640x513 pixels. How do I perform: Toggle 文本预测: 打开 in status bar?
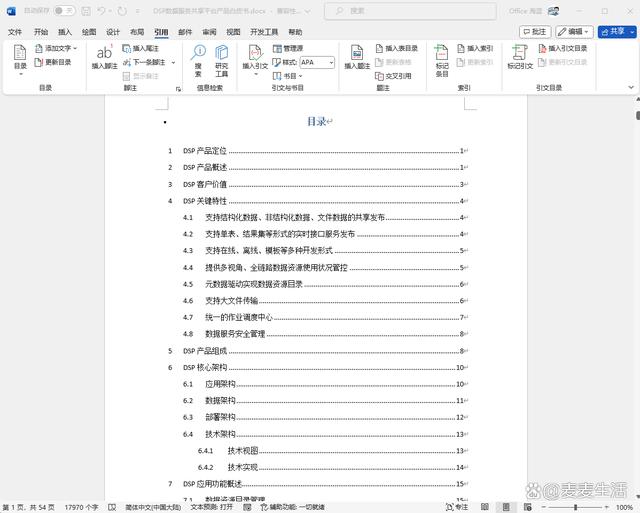211,507
